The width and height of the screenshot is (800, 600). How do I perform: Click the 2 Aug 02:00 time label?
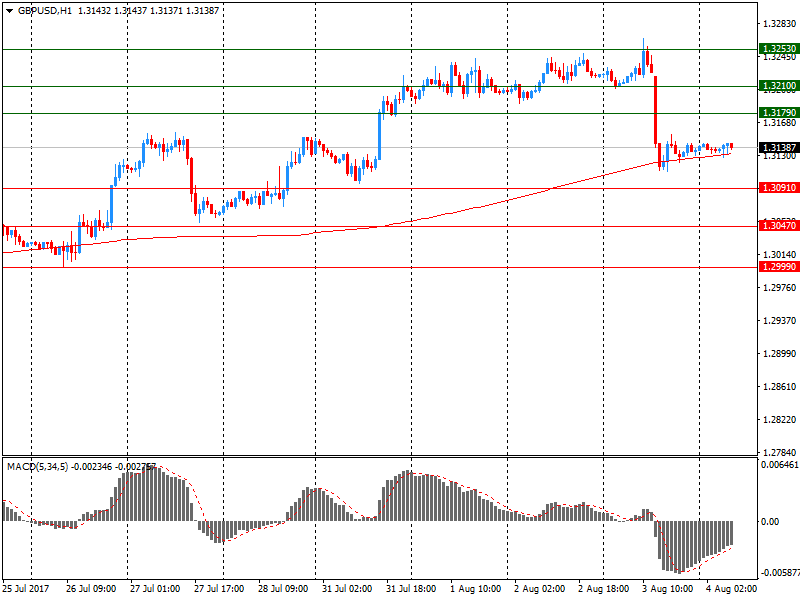pos(539,588)
